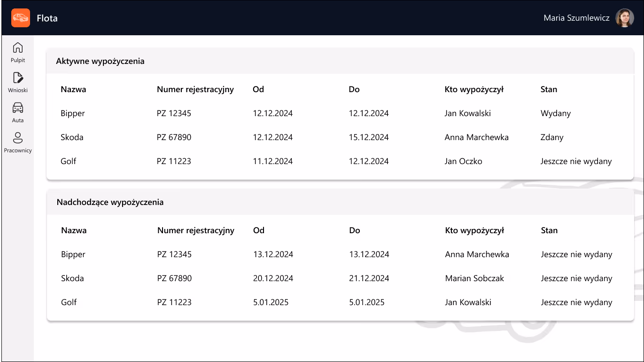Click the Zdany status cell

click(552, 137)
